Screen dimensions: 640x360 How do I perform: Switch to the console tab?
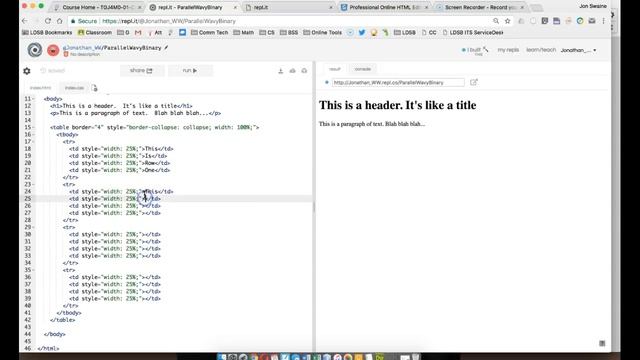point(362,69)
